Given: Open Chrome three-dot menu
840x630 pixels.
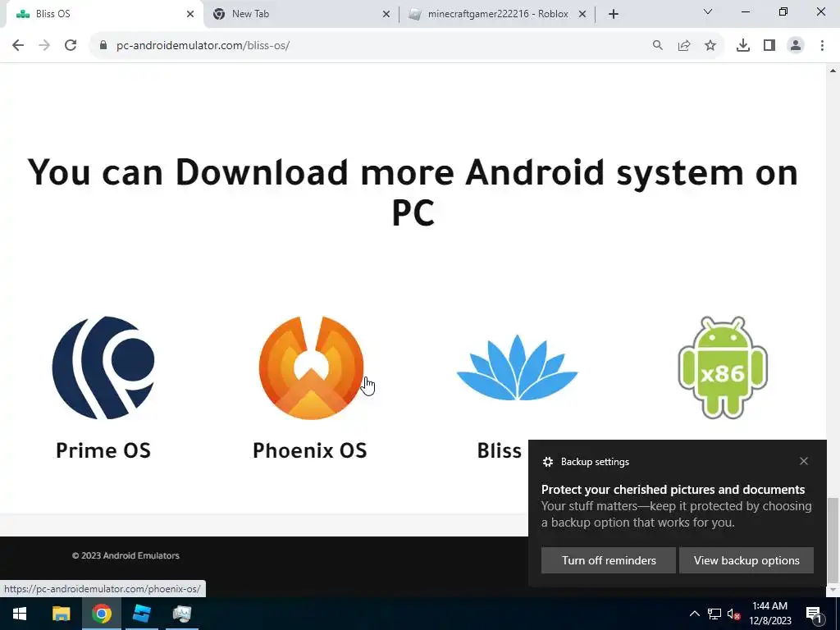Looking at the screenshot, I should [822, 46].
